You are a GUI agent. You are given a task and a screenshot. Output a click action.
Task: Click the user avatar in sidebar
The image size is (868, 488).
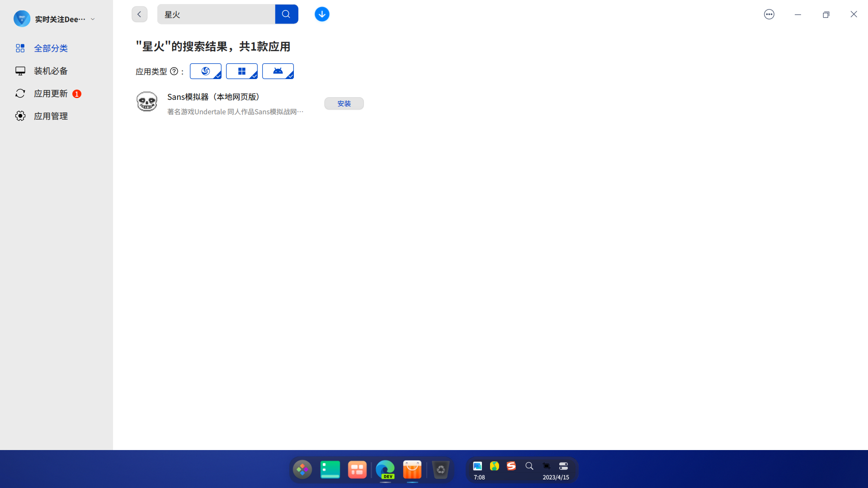click(x=22, y=19)
